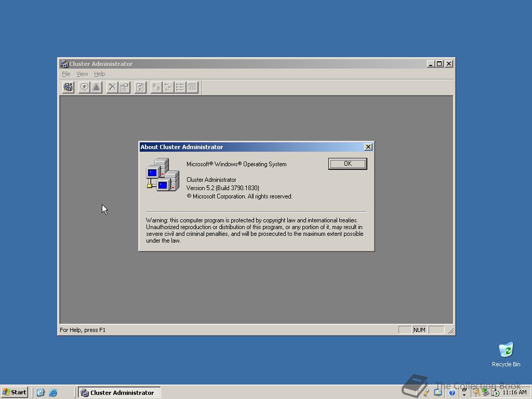Switch to Large Icons view
532x399 pixels.
[155, 87]
